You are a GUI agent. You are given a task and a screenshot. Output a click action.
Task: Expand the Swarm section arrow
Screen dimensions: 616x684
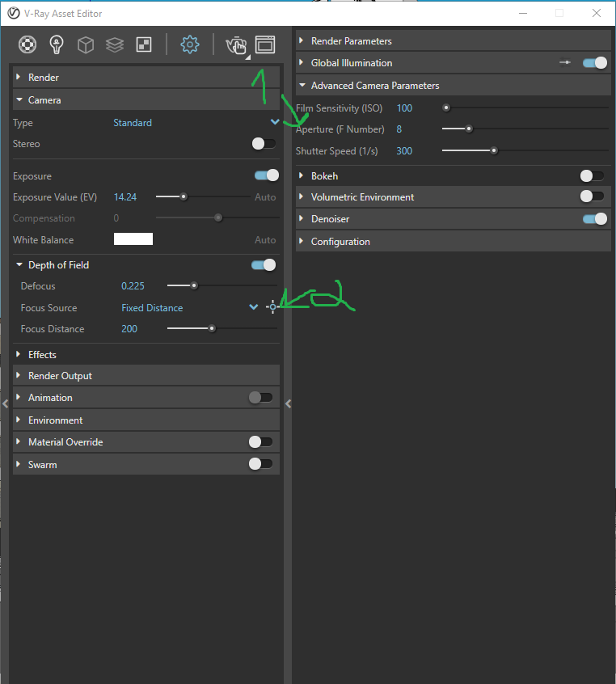[x=19, y=464]
